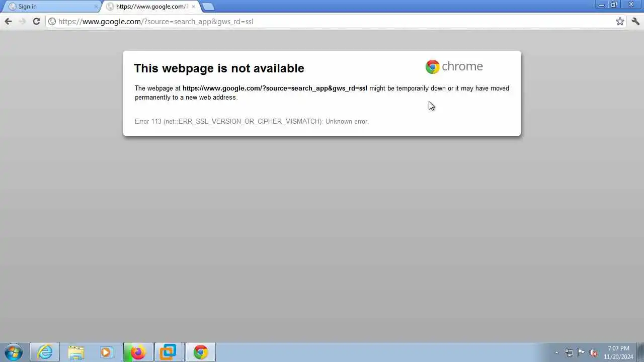This screenshot has width=644, height=362.
Task: Minimize the Chrome window
Action: tap(602, 5)
